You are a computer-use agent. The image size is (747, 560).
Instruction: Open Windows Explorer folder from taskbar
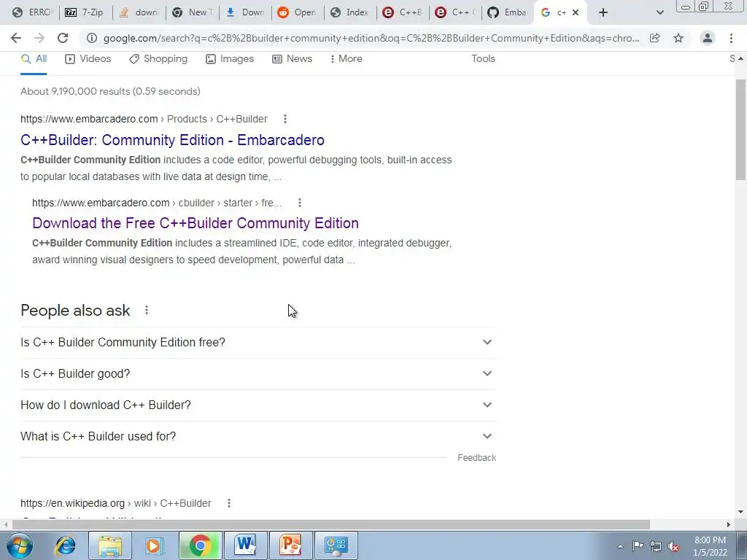coord(110,545)
